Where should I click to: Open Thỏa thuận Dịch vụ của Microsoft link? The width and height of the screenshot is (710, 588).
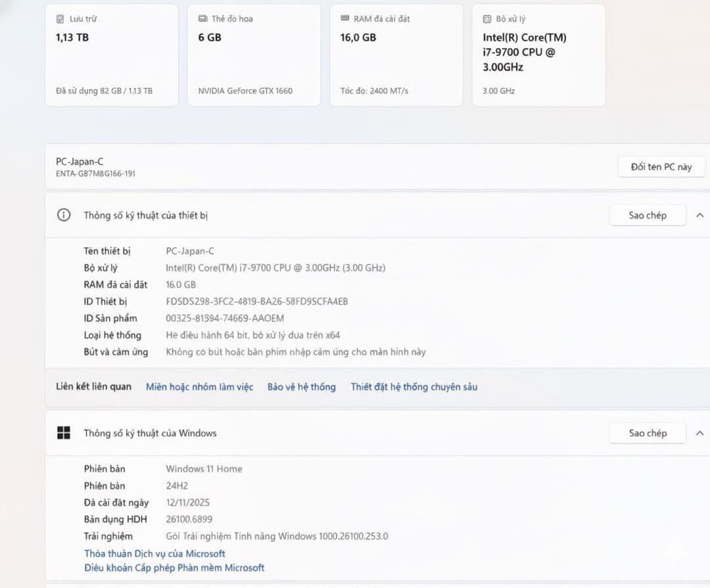pos(154,554)
